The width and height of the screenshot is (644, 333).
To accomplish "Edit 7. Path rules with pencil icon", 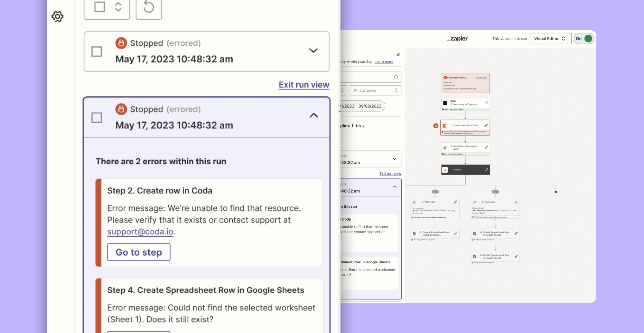I will tap(455, 202).
